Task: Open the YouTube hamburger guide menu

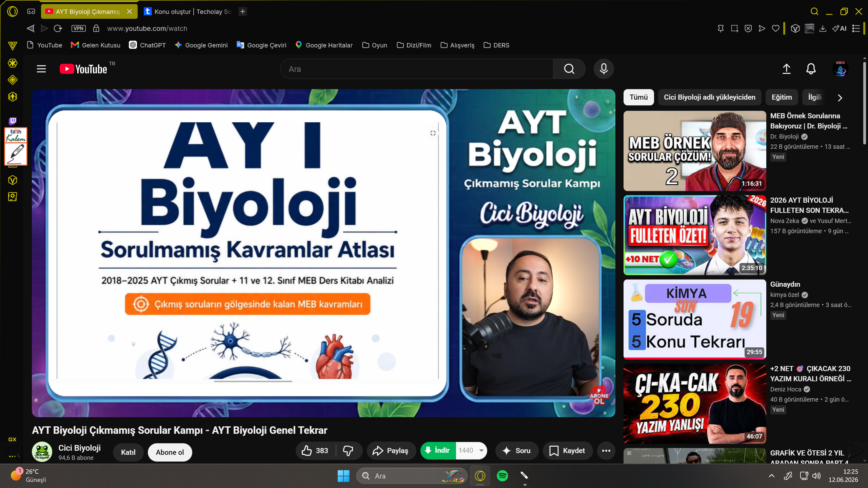Action: (41, 69)
